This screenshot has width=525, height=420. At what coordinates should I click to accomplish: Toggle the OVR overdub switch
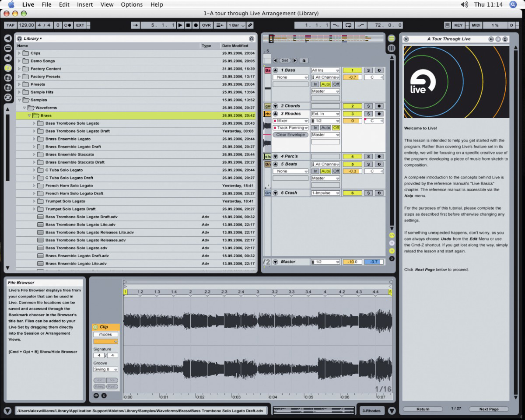[x=206, y=25]
